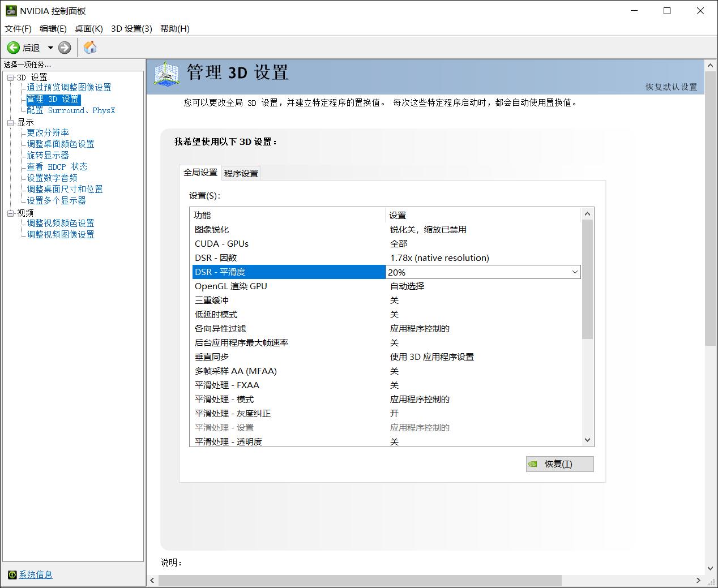Select 配置 Surround、PhysX in the sidebar
Image resolution: width=718 pixels, height=588 pixels.
point(69,110)
